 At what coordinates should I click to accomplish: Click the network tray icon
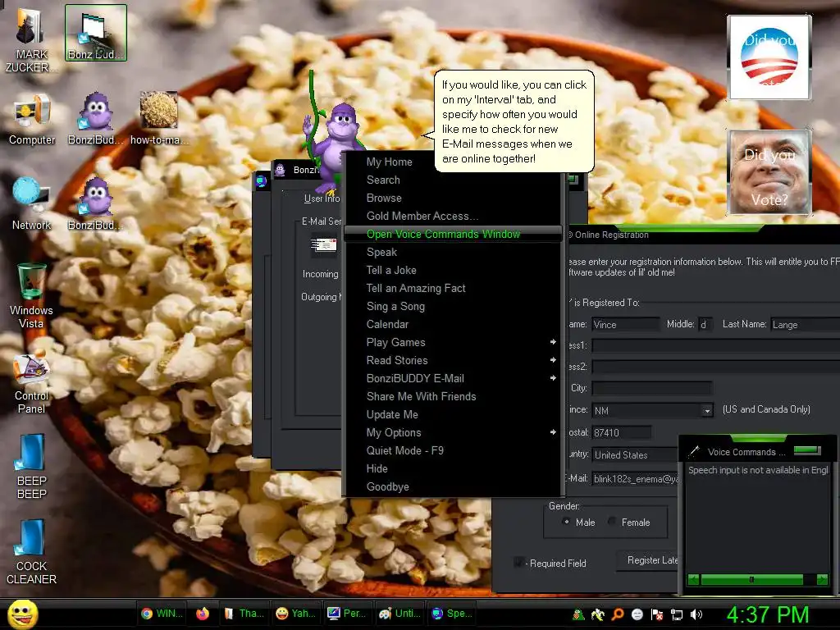pyautogui.click(x=677, y=614)
